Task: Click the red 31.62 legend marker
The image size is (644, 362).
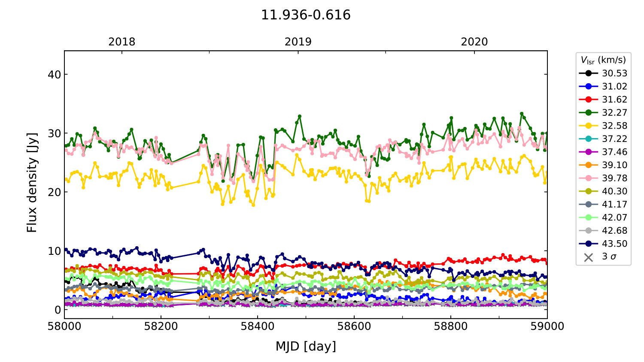Action: pyautogui.click(x=588, y=100)
